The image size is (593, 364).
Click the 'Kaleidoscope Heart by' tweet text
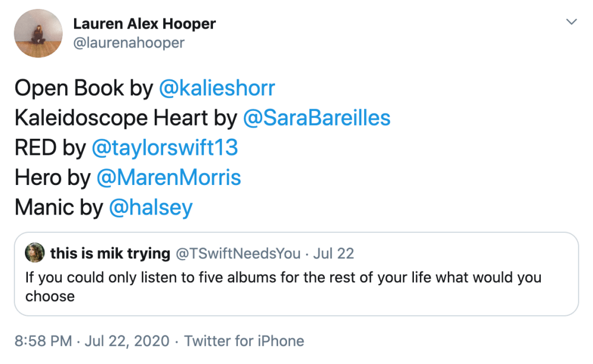(x=126, y=118)
